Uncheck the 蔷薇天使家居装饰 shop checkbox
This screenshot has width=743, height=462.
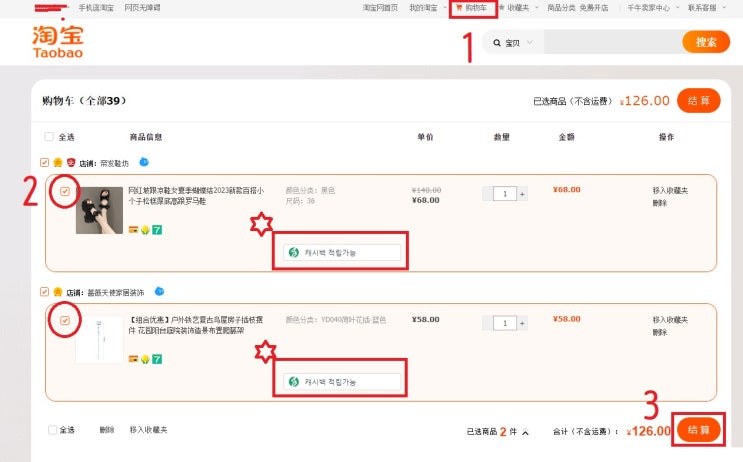click(44, 292)
